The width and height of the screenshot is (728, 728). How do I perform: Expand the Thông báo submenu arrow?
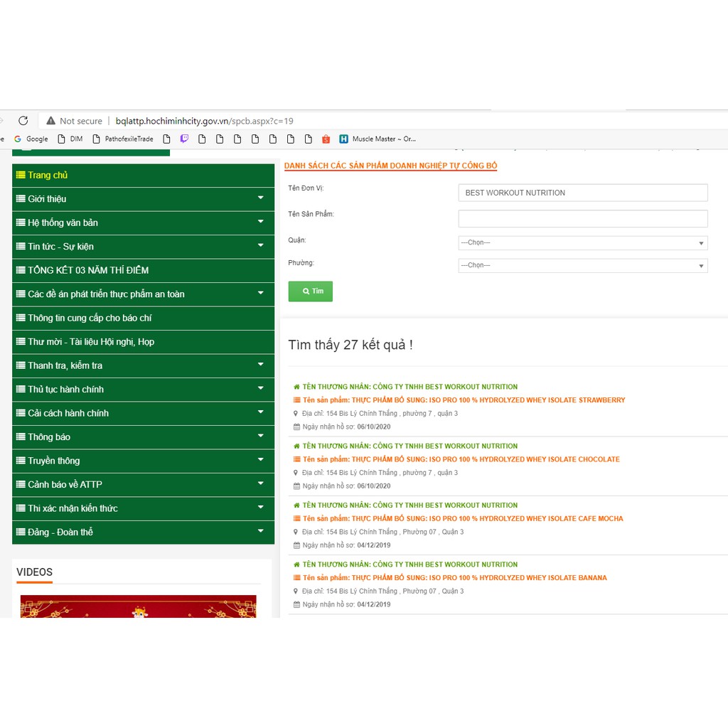click(260, 436)
